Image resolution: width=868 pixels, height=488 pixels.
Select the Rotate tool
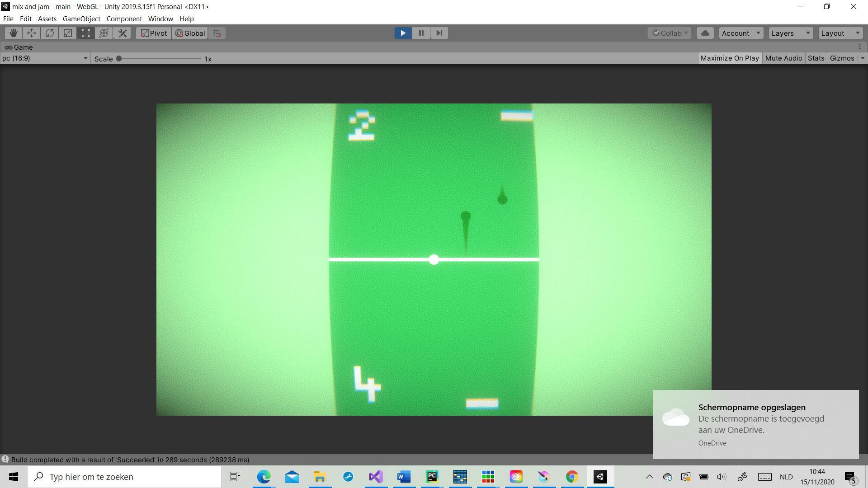pos(50,33)
